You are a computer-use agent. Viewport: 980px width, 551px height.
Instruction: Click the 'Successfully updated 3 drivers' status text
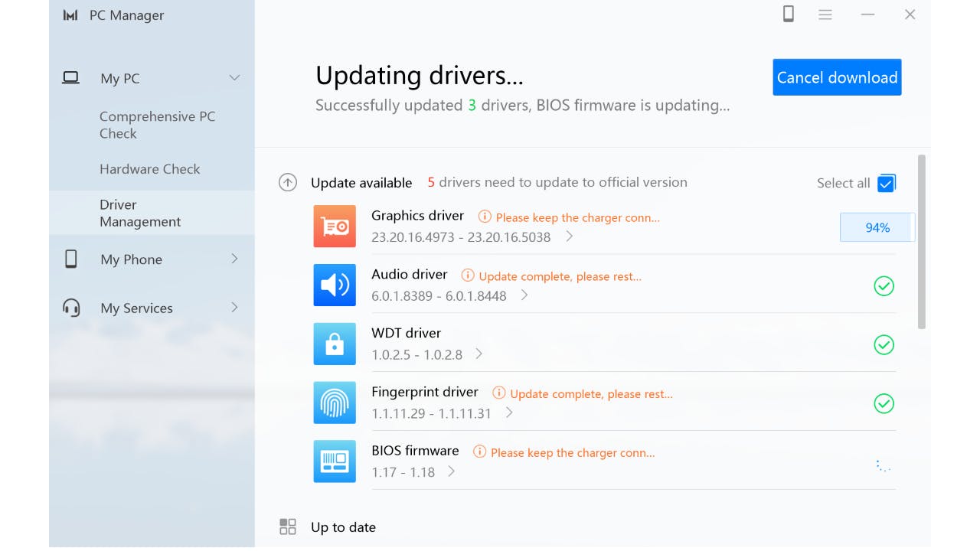522,106
